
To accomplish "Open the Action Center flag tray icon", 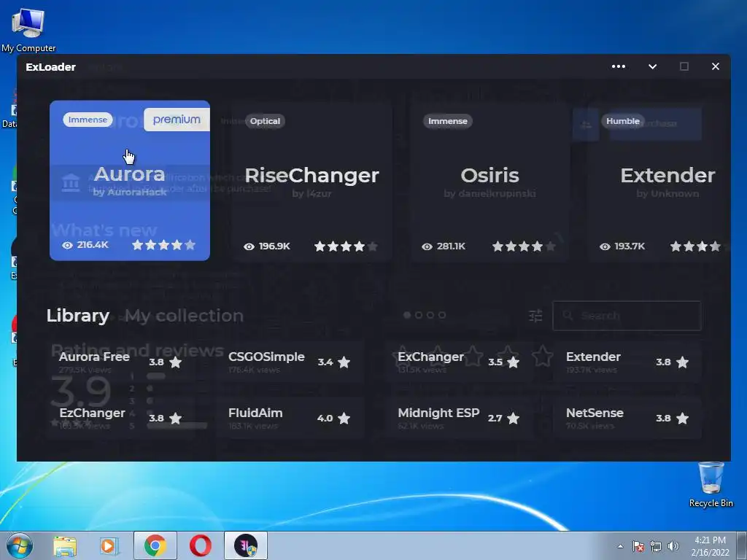I will coord(638,546).
